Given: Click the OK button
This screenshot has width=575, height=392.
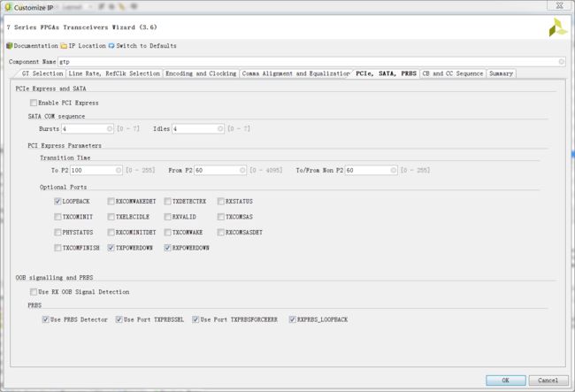Looking at the screenshot, I should tap(506, 380).
